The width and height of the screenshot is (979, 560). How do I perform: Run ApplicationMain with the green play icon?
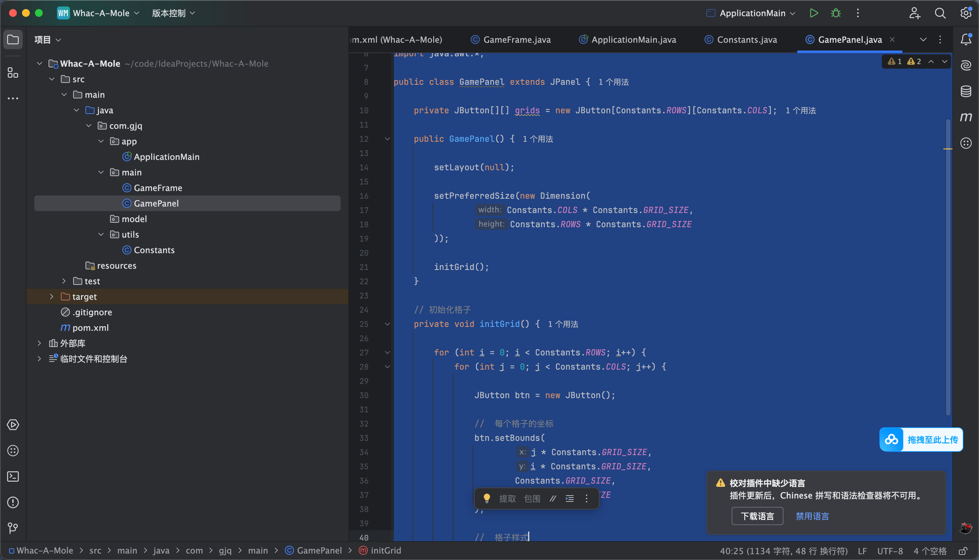(814, 13)
